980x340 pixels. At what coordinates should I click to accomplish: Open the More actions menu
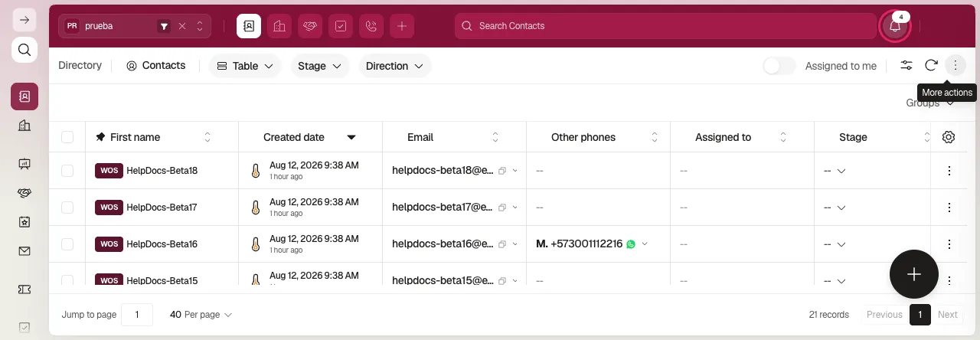coord(955,66)
